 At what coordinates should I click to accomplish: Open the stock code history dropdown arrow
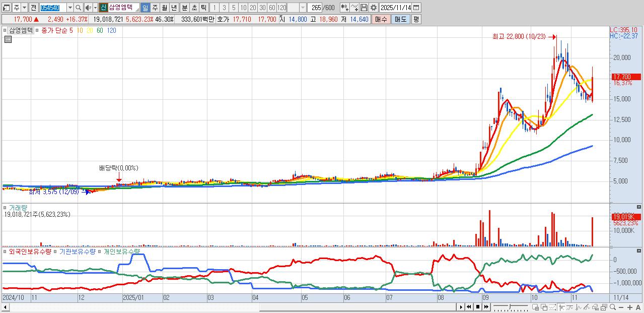click(x=70, y=8)
